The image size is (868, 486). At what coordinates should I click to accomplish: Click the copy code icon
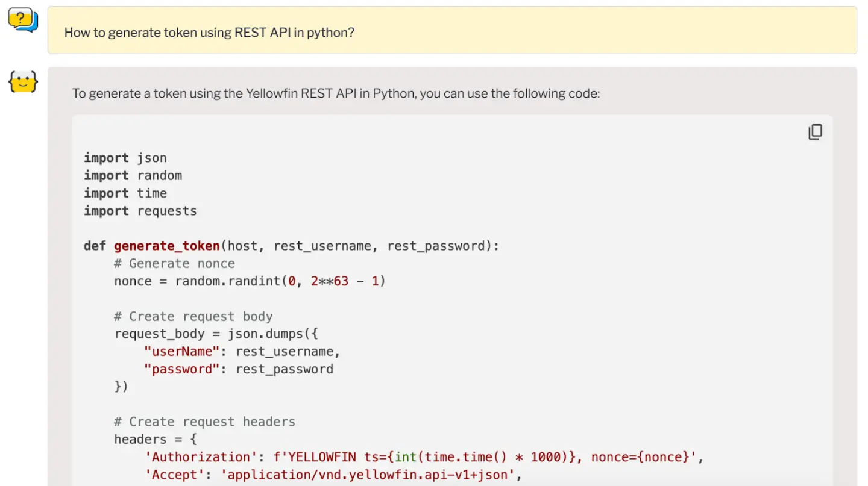pyautogui.click(x=815, y=132)
